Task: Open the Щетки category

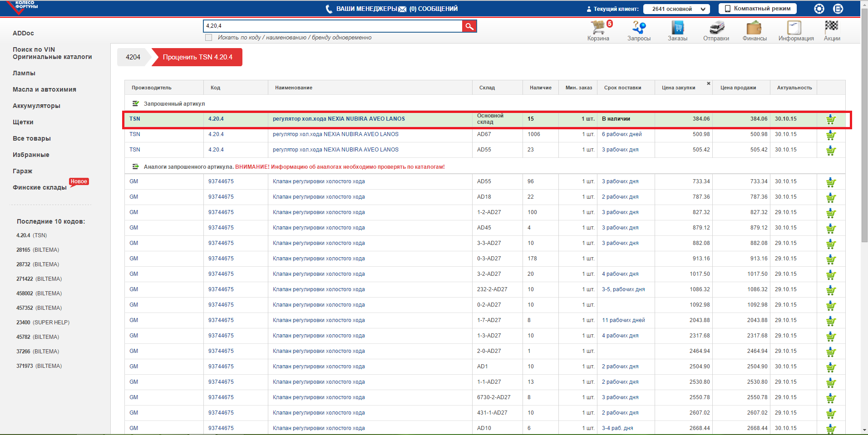Action: coord(23,122)
